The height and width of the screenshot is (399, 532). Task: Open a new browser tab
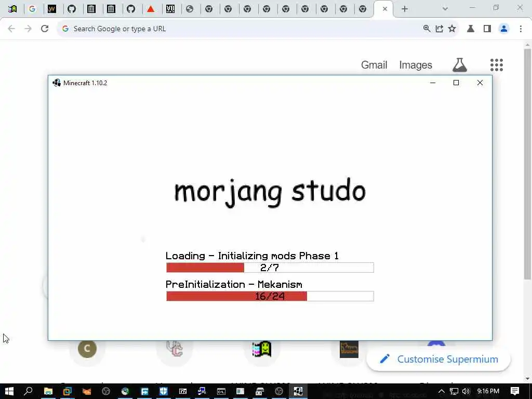pos(404,9)
